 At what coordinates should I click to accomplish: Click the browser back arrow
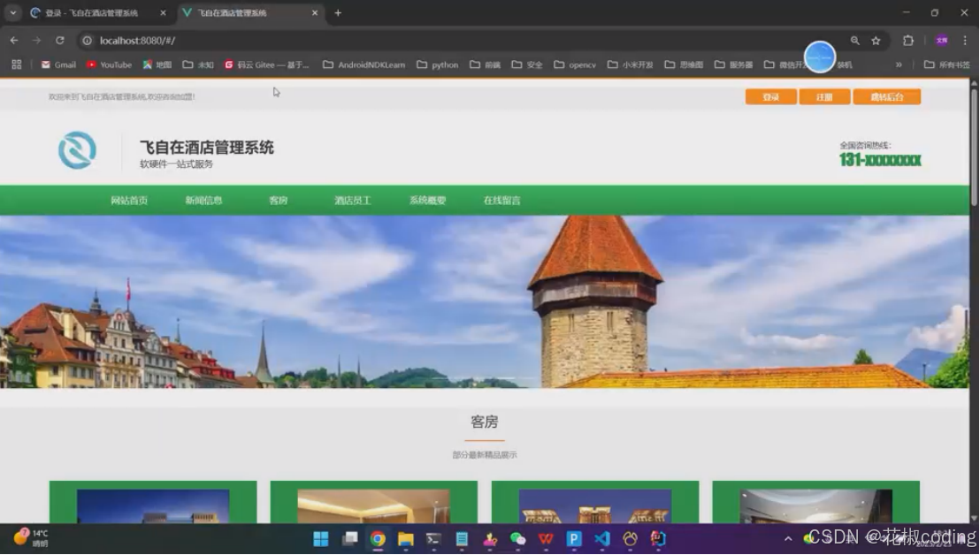click(x=13, y=40)
